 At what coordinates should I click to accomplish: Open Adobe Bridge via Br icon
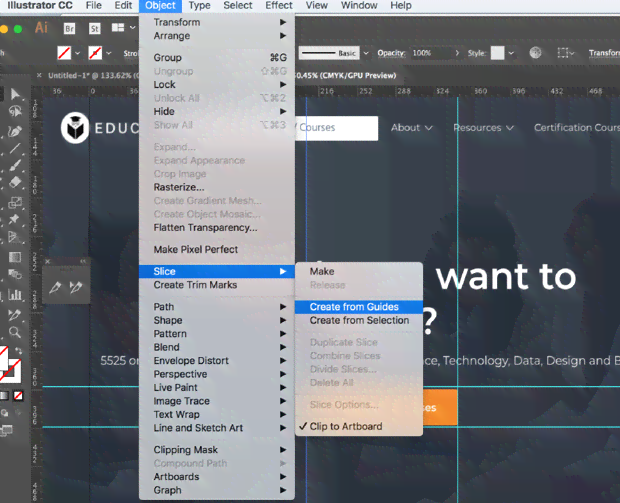(69, 28)
